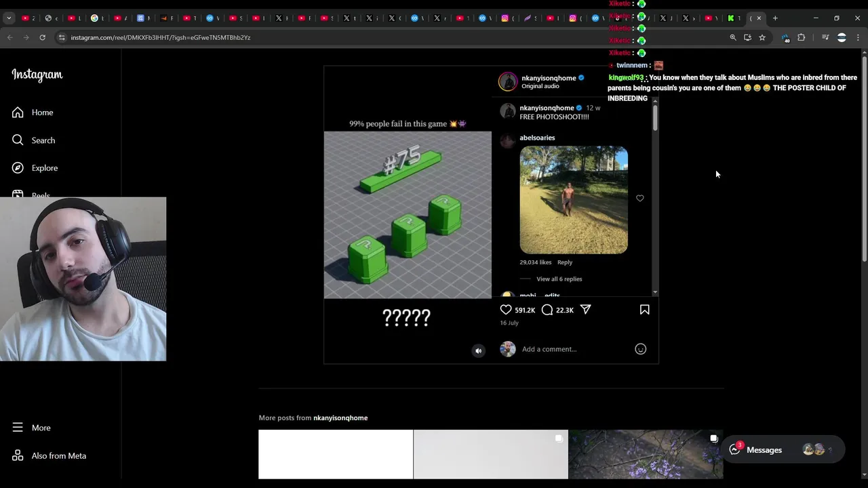Open Chrome profile avatar button

[x=842, y=37]
